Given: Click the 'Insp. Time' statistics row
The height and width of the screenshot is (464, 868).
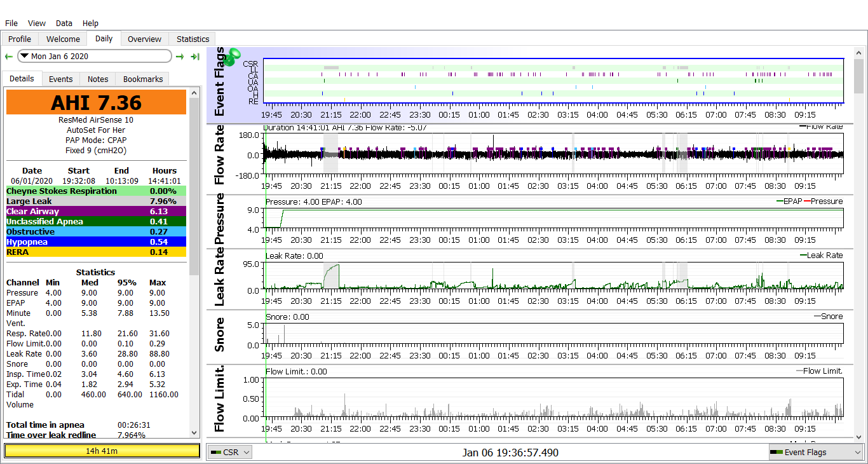Looking at the screenshot, I should (96, 374).
